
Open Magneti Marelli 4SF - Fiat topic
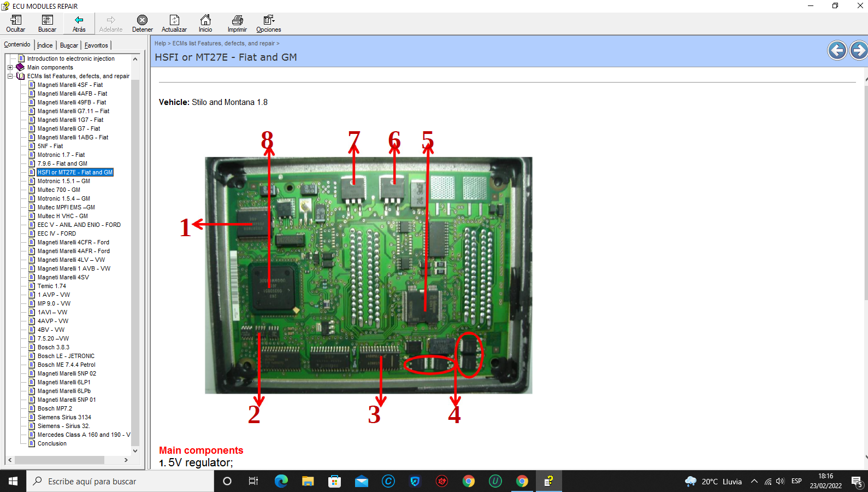click(70, 85)
